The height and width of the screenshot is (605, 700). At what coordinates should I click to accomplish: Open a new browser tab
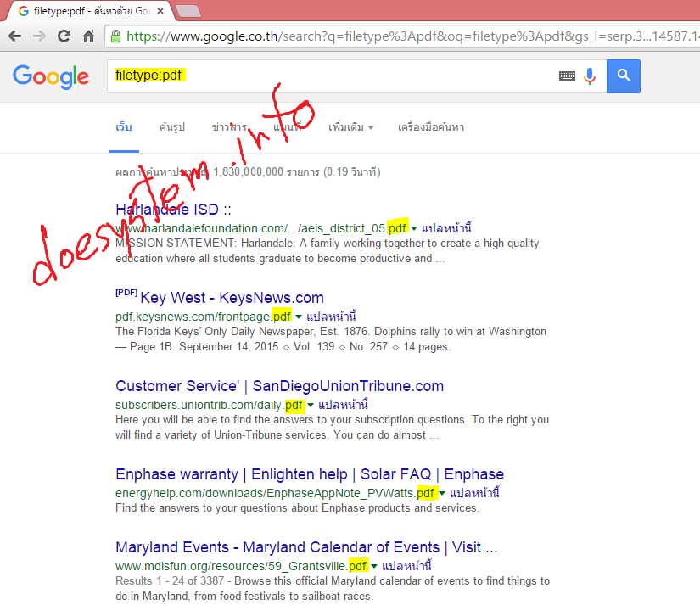pyautogui.click(x=188, y=11)
